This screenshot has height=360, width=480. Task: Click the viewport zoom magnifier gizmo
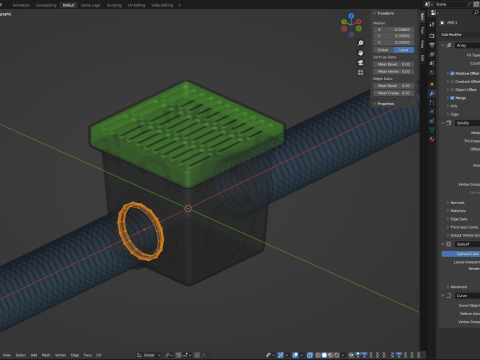(x=360, y=43)
